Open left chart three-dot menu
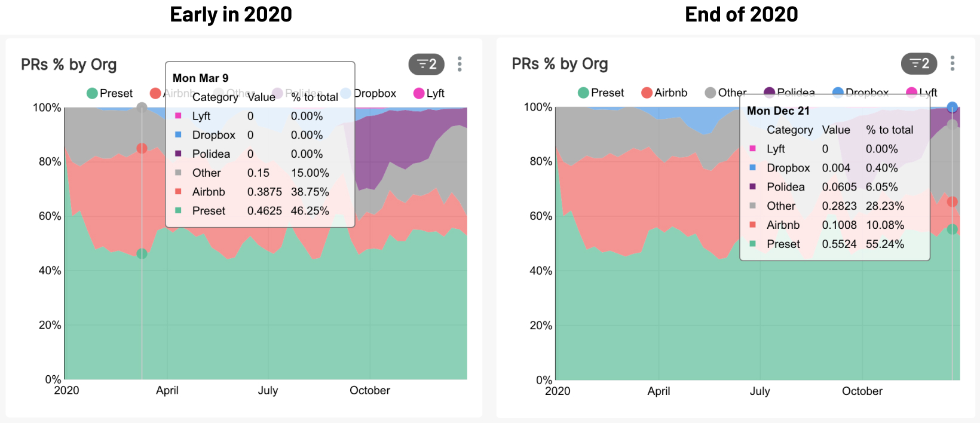 pyautogui.click(x=460, y=64)
